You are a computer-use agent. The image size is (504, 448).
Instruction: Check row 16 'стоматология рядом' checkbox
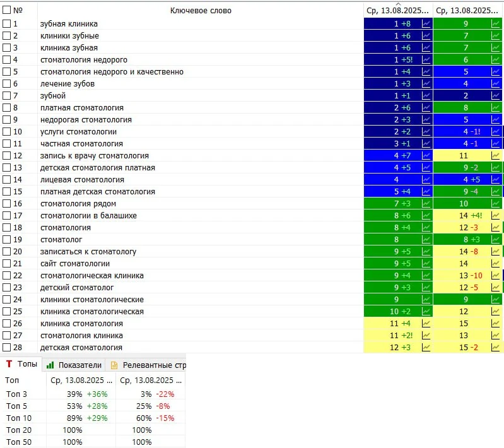pos(6,204)
